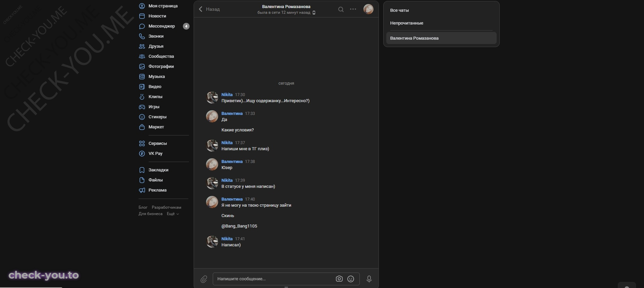Click Nikita's name at the 17:30 message
This screenshot has width=644, height=288.
227,95
